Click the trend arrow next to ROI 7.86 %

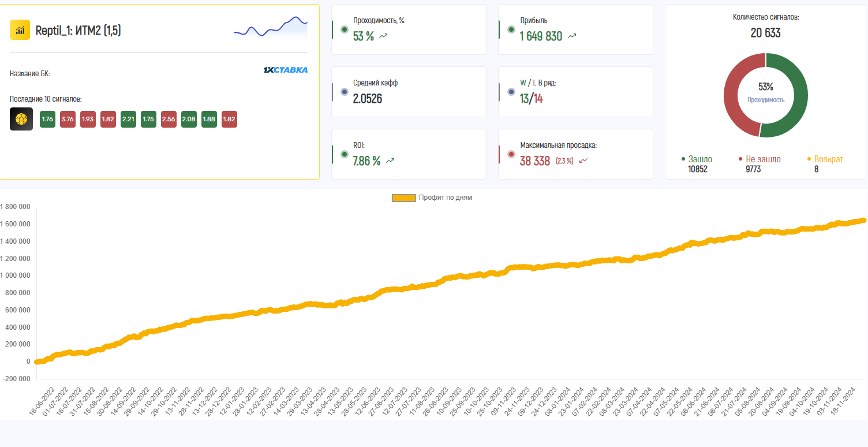(391, 161)
